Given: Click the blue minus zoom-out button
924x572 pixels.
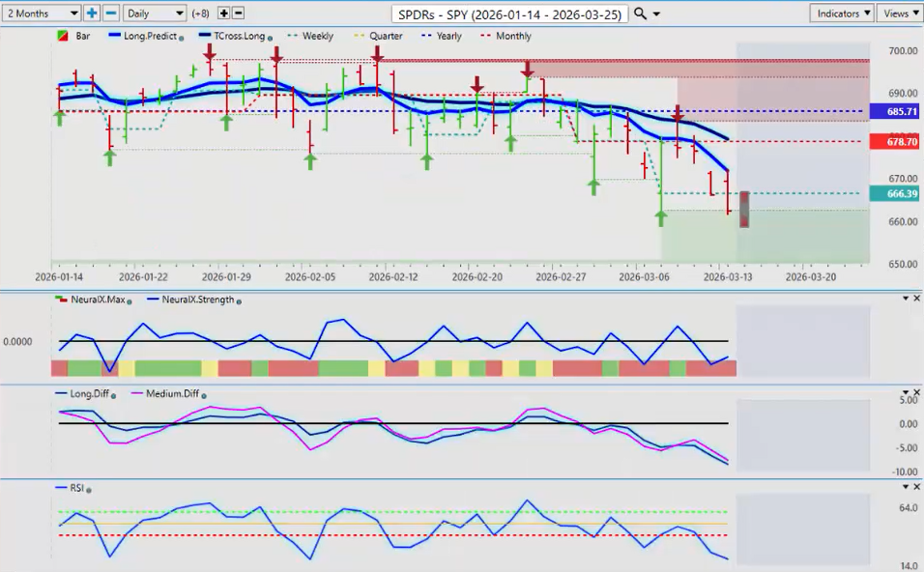Looking at the screenshot, I should click(x=111, y=14).
